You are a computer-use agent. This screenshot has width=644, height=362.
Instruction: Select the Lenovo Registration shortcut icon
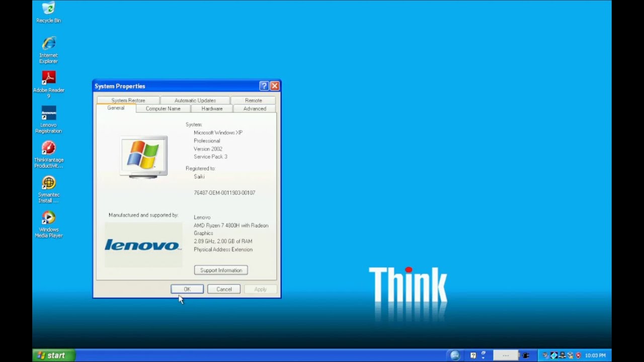tap(48, 119)
